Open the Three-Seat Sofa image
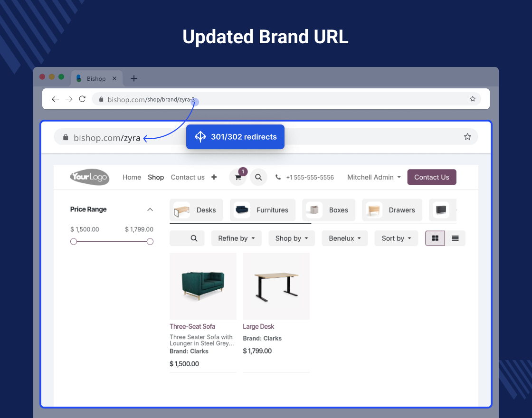 (203, 286)
